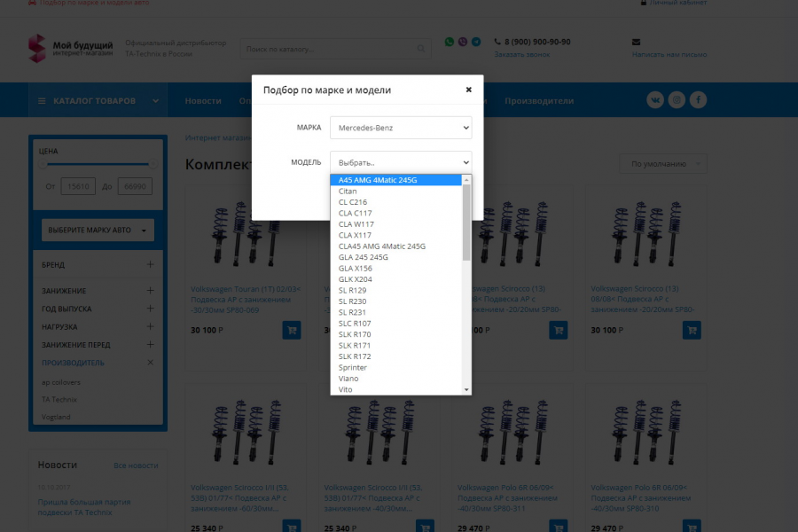Click the envelope mail icon
This screenshot has width=798, height=532.
coord(636,42)
